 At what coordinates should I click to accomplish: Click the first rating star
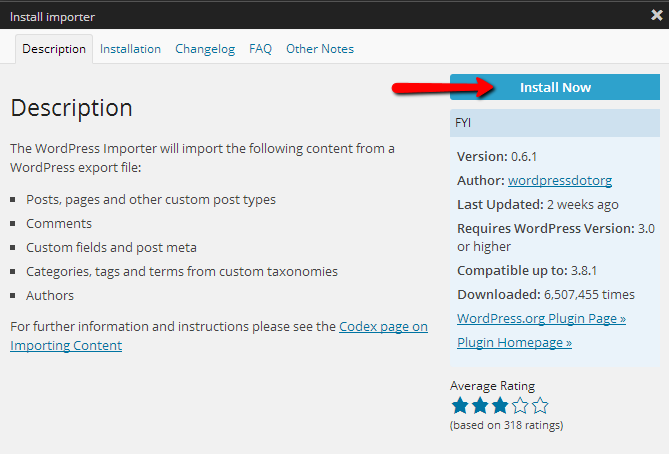click(x=460, y=406)
